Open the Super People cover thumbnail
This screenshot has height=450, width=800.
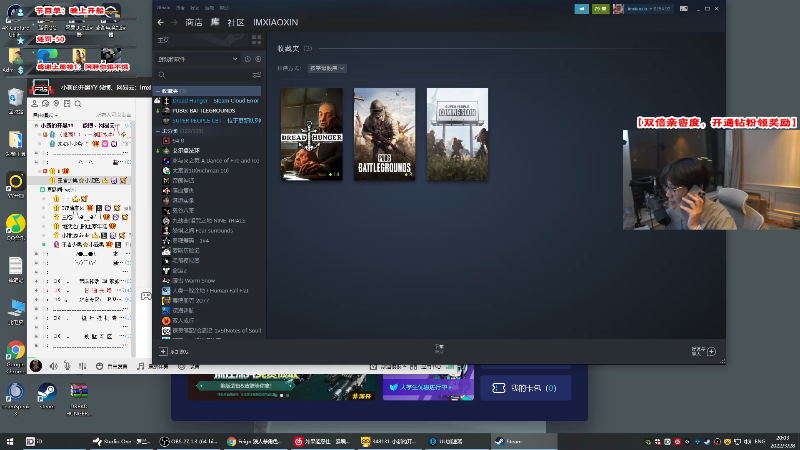click(x=458, y=134)
